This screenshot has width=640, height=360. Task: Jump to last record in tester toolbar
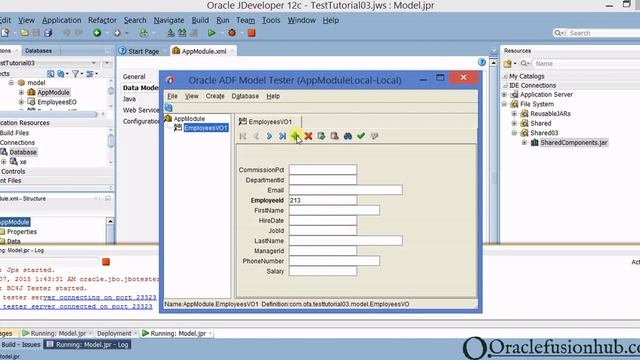(282, 136)
